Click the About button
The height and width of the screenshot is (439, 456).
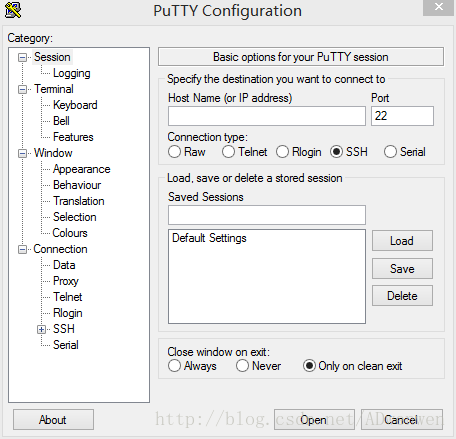[53, 420]
